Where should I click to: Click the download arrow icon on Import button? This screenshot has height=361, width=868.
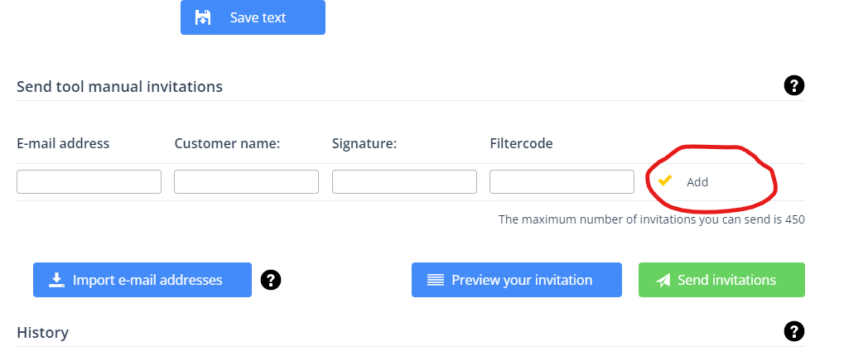[x=56, y=280]
